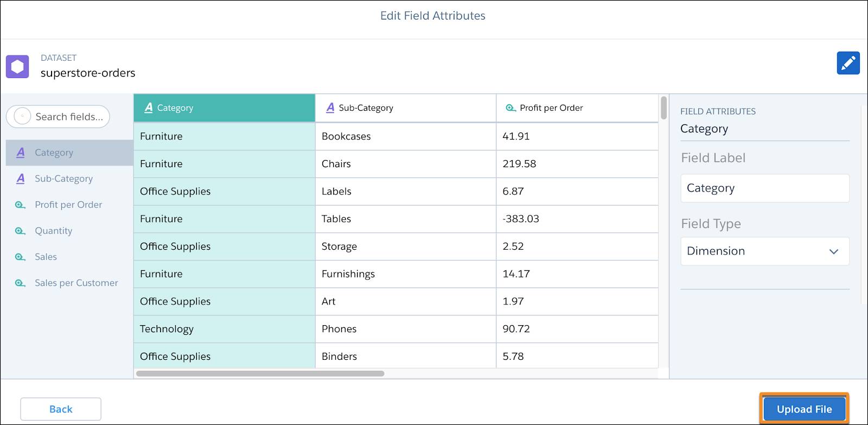Screen dimensions: 868x425
Task: Click the Furniture cell in Bookcases row
Action: (224, 136)
